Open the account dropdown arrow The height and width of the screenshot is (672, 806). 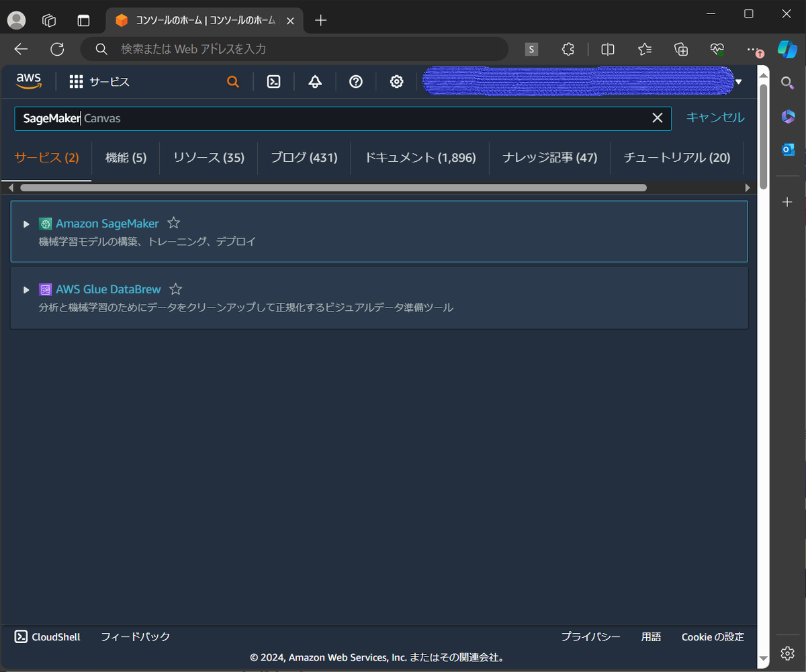(x=739, y=82)
